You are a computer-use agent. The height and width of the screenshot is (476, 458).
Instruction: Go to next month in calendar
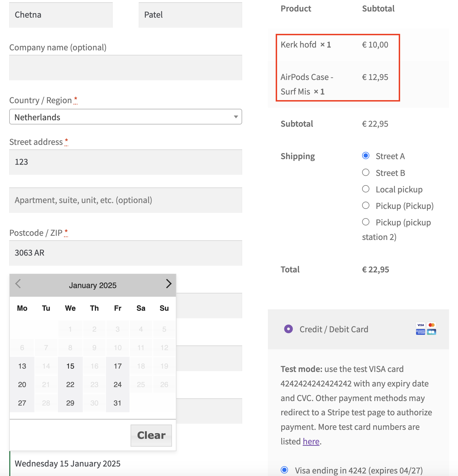[168, 284]
